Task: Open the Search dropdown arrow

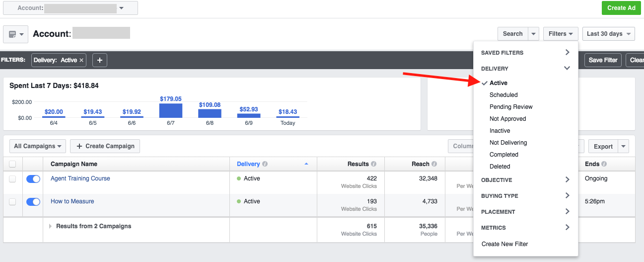Action: (x=533, y=34)
